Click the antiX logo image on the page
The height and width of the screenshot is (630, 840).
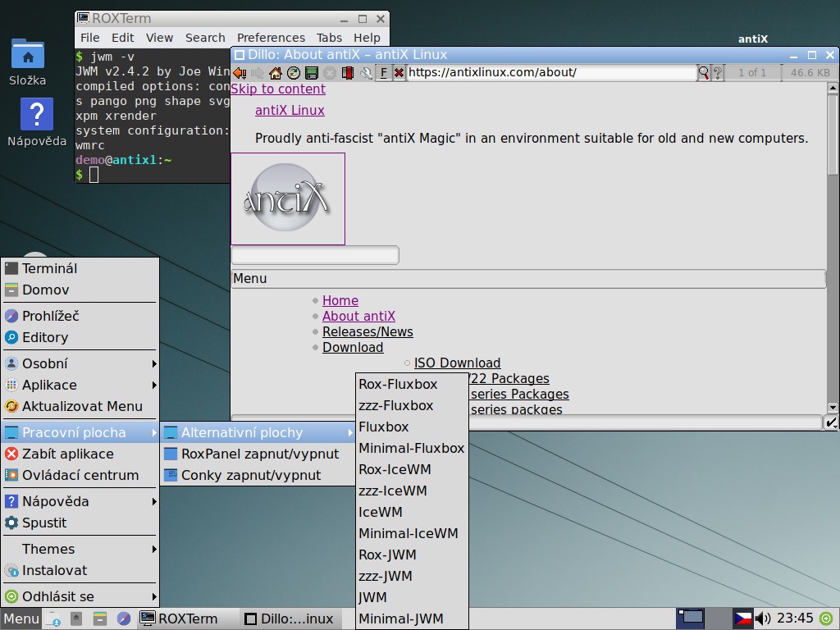(288, 199)
